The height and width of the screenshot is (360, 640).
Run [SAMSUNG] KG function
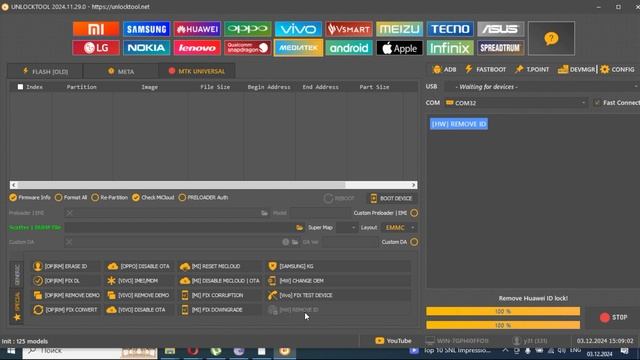tap(338, 266)
